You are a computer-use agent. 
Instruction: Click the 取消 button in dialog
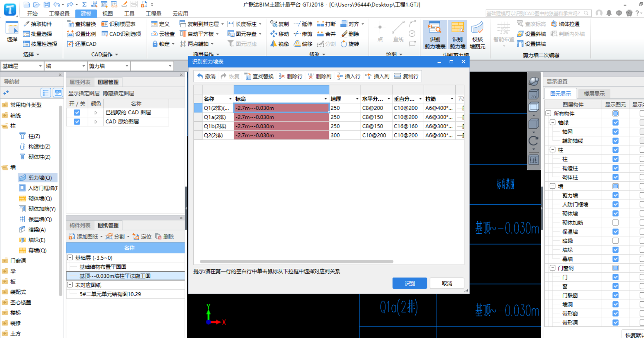447,283
